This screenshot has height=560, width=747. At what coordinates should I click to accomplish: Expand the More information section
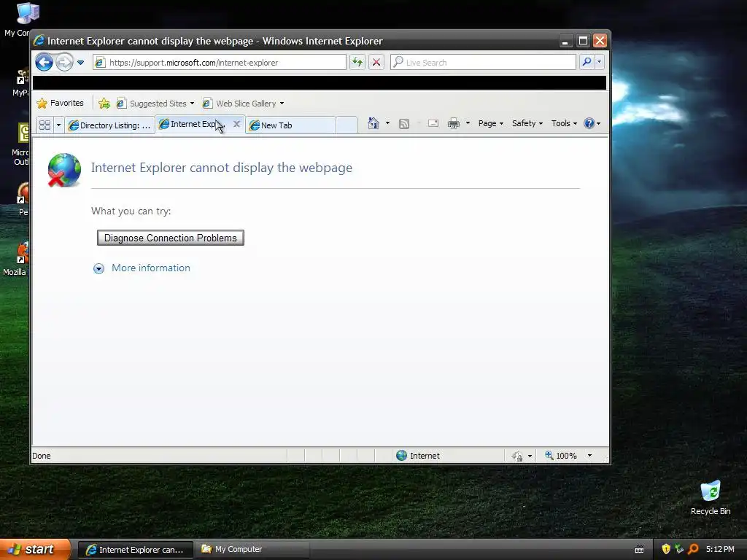tap(98, 268)
